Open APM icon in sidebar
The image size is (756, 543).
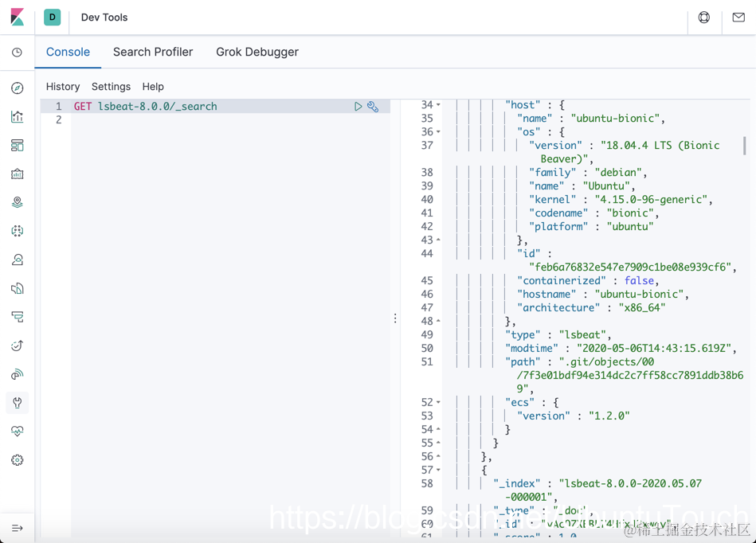click(17, 317)
